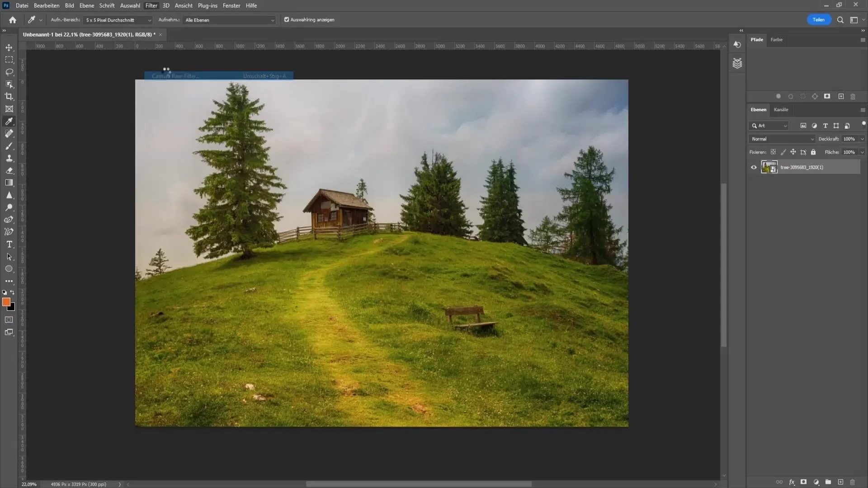
Task: Expand the Aufnehm. layers dropdown
Action: (x=271, y=20)
